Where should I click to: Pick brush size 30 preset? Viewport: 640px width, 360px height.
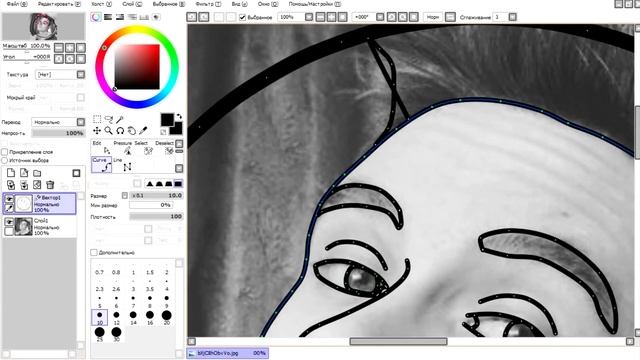(116, 334)
